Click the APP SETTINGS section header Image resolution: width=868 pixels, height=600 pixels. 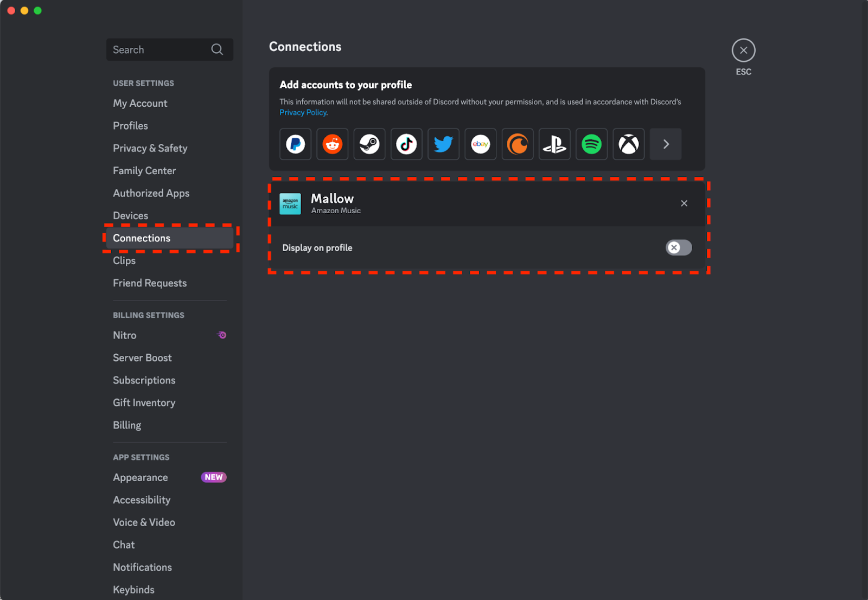coord(141,457)
